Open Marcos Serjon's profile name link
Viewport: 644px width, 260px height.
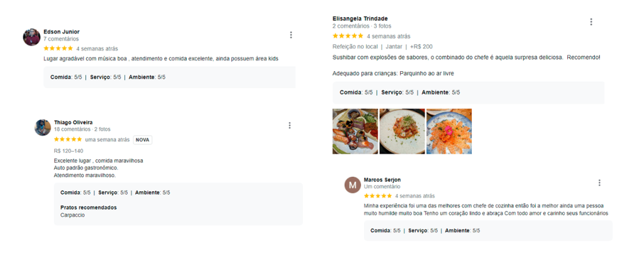coord(382,180)
